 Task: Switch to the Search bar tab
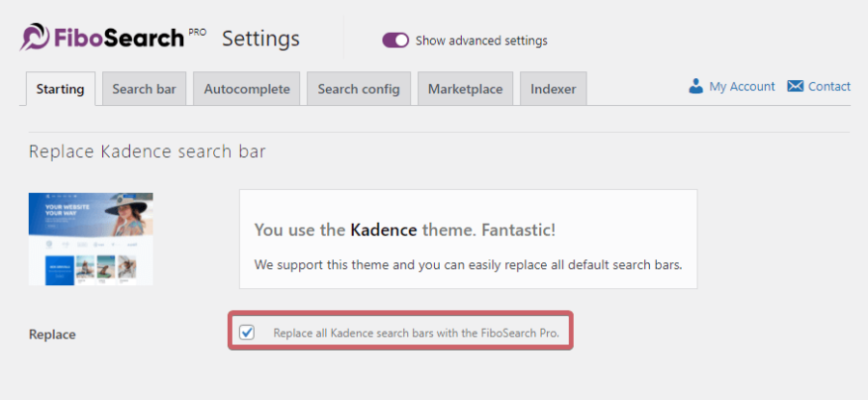point(144,89)
